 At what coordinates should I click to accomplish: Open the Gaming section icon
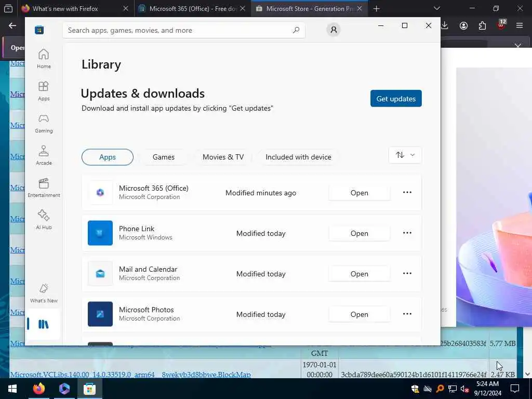(44, 123)
